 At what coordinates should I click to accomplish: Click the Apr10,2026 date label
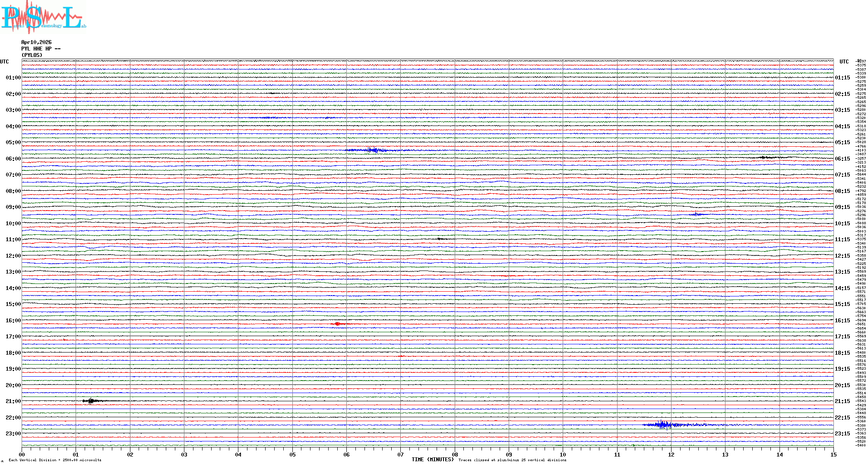pyautogui.click(x=36, y=42)
